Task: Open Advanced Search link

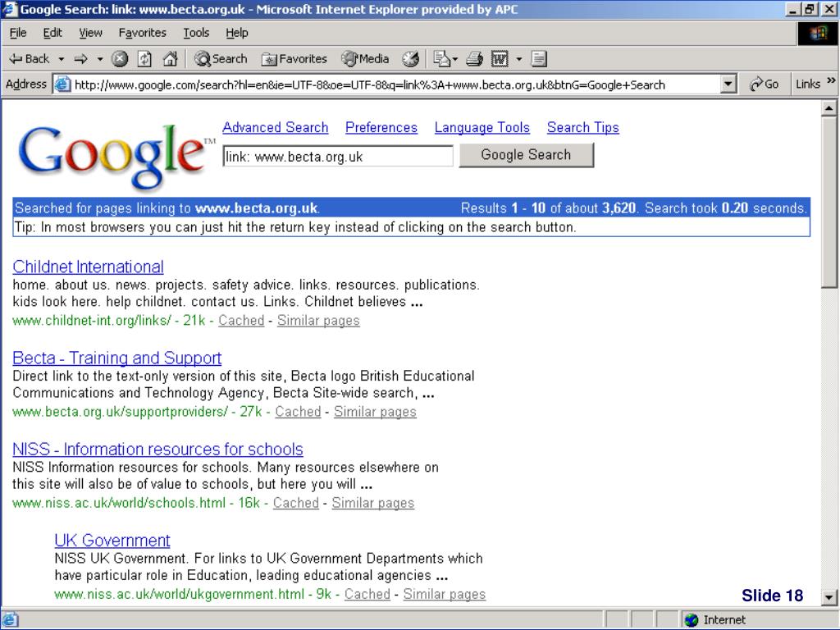Action: (276, 127)
